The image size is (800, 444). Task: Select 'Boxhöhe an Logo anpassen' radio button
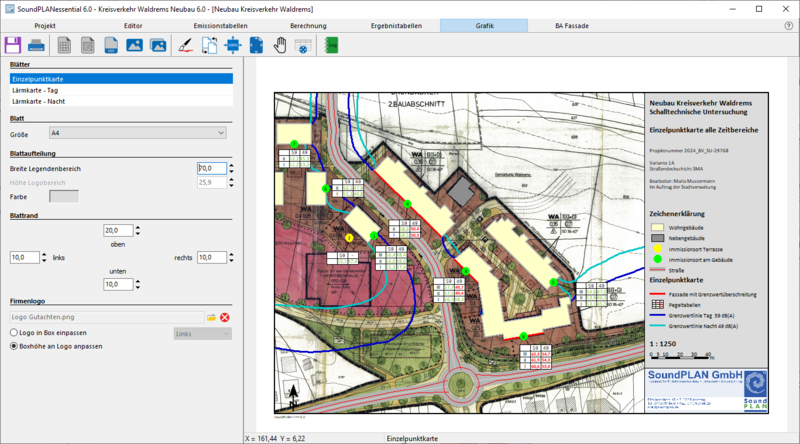14,346
